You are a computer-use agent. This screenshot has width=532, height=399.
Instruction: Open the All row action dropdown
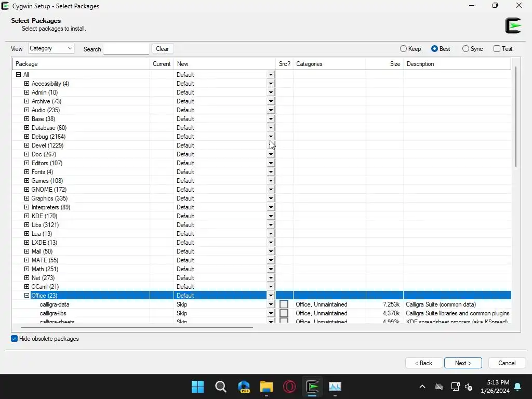click(x=271, y=75)
